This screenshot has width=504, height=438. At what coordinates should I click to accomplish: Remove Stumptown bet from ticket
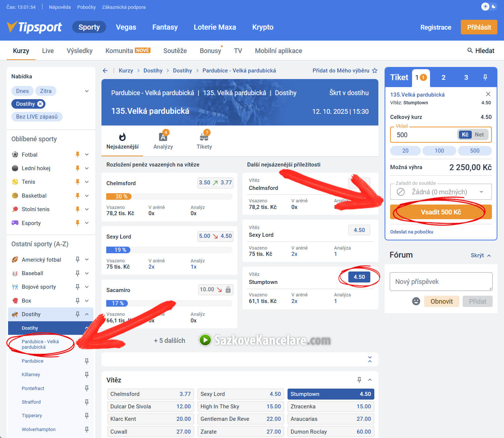[x=488, y=94]
